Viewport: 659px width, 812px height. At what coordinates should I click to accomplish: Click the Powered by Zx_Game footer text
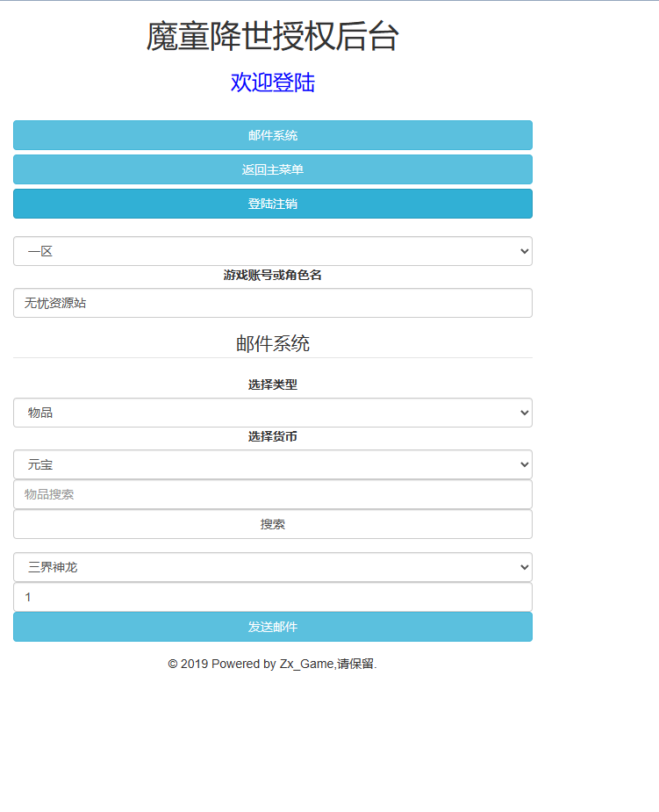pyautogui.click(x=272, y=664)
